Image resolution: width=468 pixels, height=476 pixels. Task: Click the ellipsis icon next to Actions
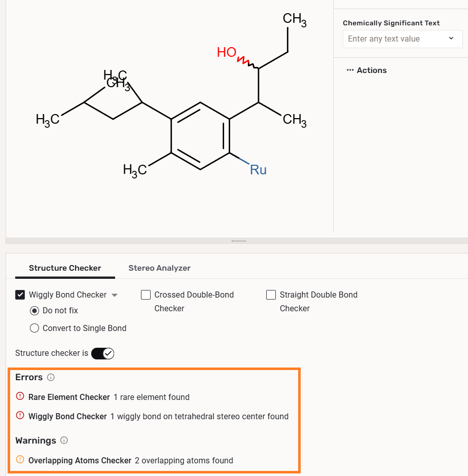coord(350,70)
